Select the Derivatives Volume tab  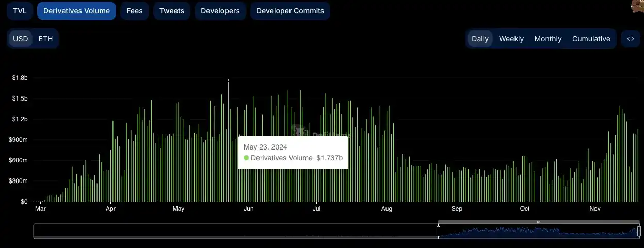click(76, 11)
